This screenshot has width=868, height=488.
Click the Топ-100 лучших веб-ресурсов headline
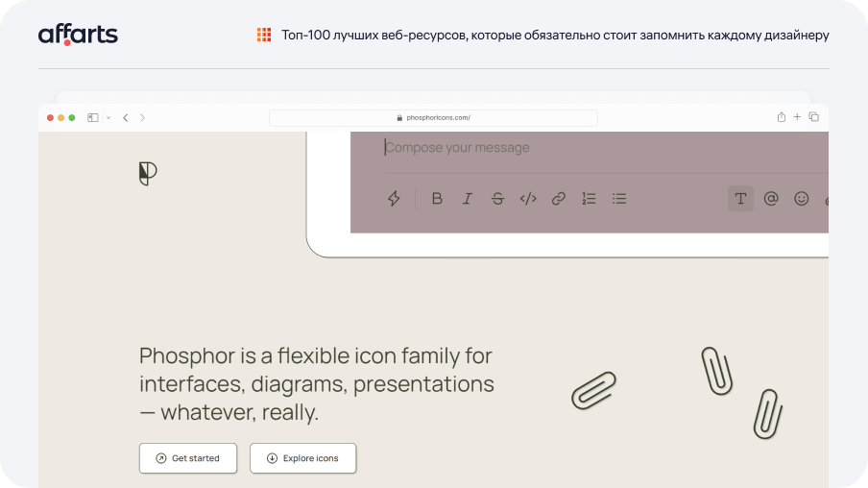(555, 35)
